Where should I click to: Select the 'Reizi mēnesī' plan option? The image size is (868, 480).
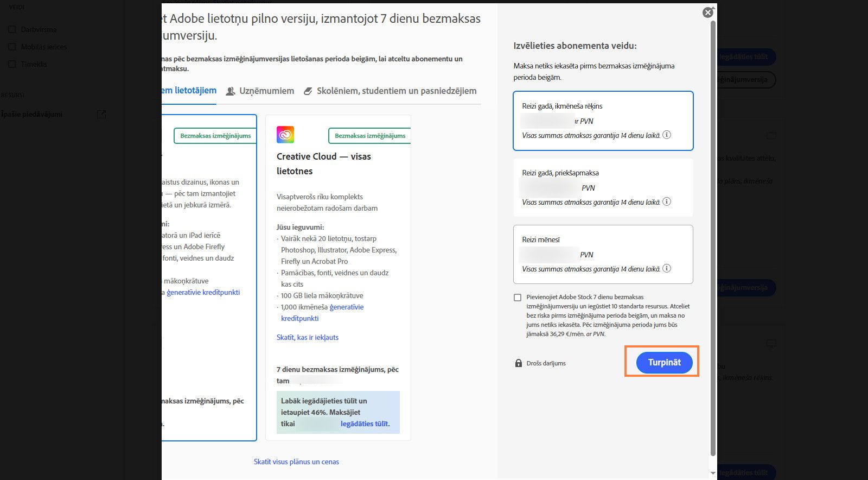603,254
